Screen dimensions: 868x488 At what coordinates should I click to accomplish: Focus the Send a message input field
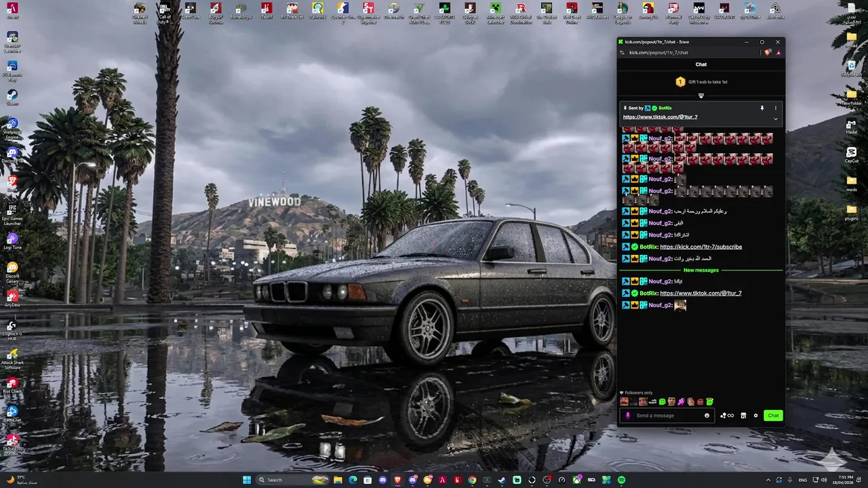pyautogui.click(x=668, y=415)
